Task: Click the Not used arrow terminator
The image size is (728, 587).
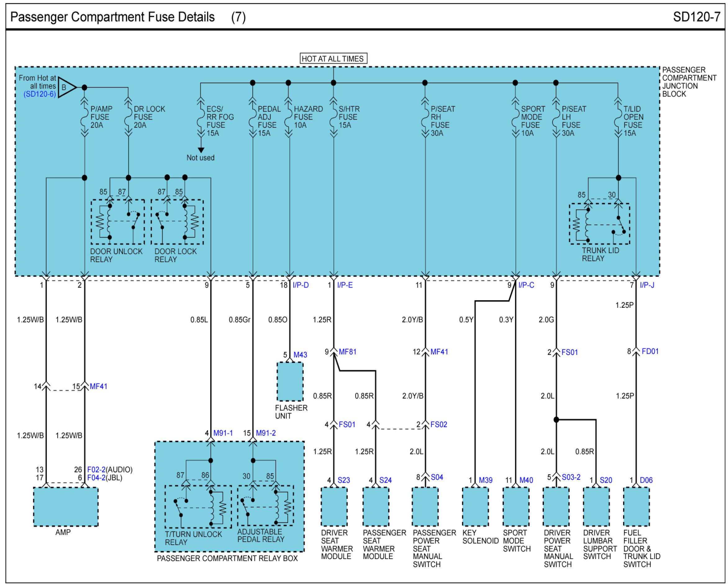Action: pos(201,150)
